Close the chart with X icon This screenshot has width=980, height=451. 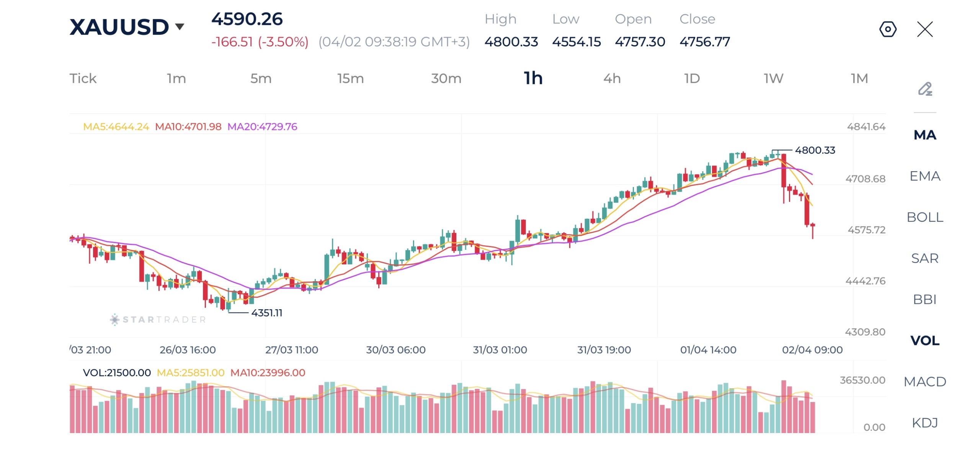[x=924, y=29]
